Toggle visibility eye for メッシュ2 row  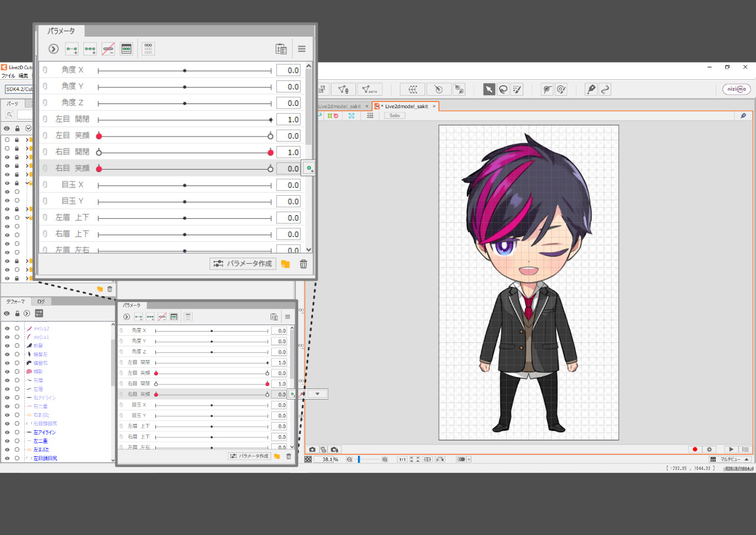[x=7, y=328]
